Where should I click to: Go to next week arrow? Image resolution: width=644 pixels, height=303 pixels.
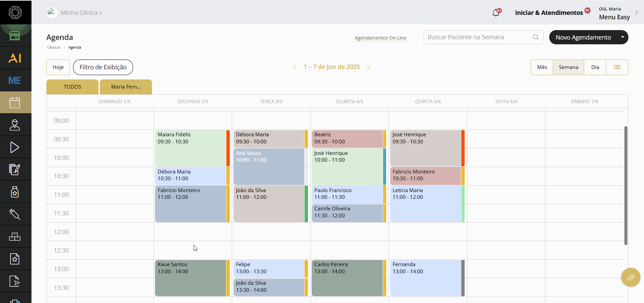[x=369, y=67]
